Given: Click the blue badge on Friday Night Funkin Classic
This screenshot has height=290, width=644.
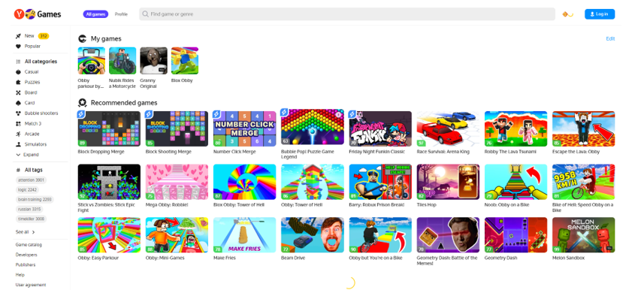Looking at the screenshot, I should [352, 113].
